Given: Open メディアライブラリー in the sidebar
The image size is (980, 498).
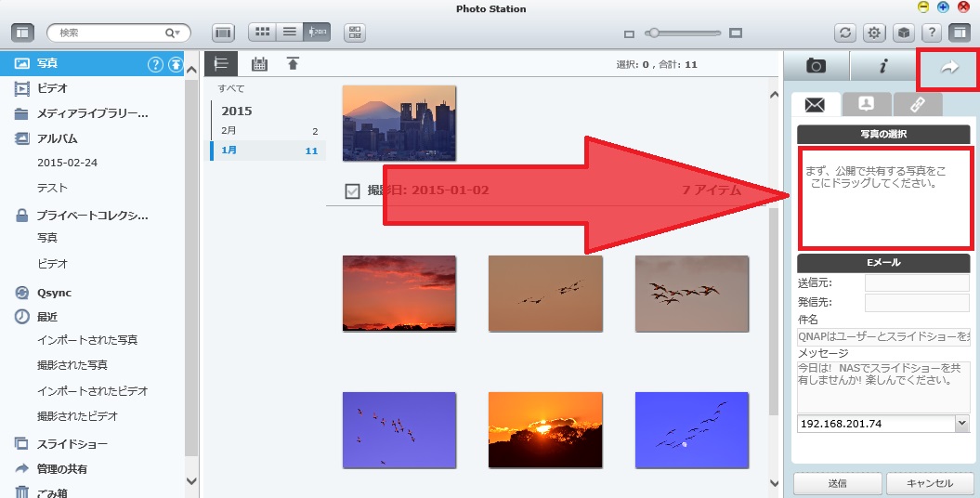Looking at the screenshot, I should [x=92, y=113].
